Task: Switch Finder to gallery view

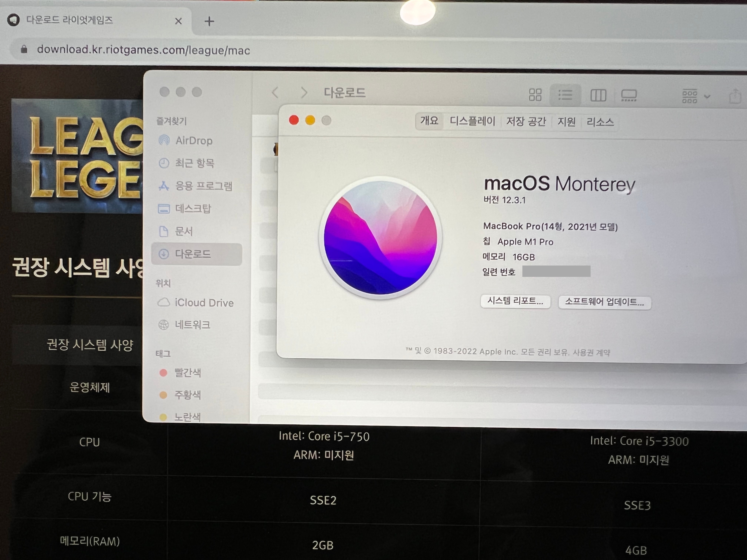Action: pyautogui.click(x=629, y=96)
